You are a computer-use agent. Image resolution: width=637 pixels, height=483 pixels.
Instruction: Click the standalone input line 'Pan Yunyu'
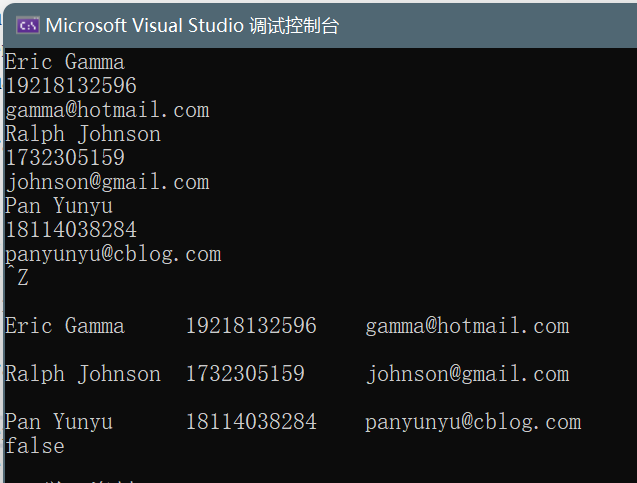click(59, 206)
